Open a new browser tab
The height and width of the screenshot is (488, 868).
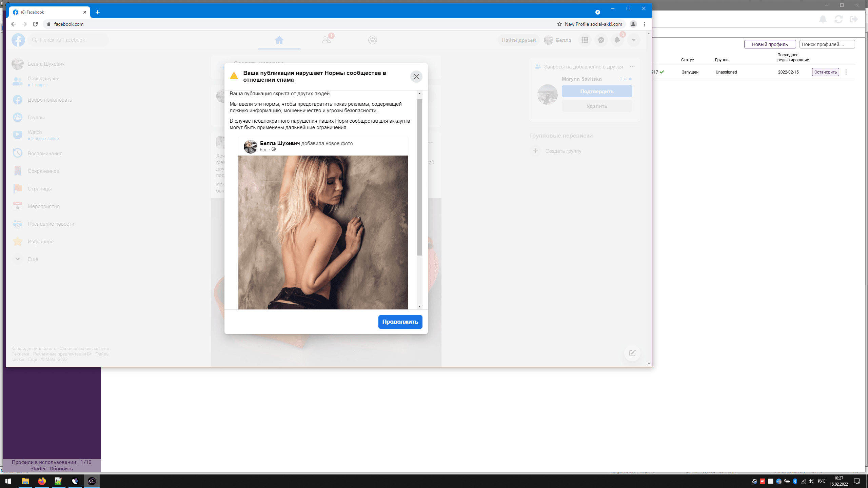point(98,12)
